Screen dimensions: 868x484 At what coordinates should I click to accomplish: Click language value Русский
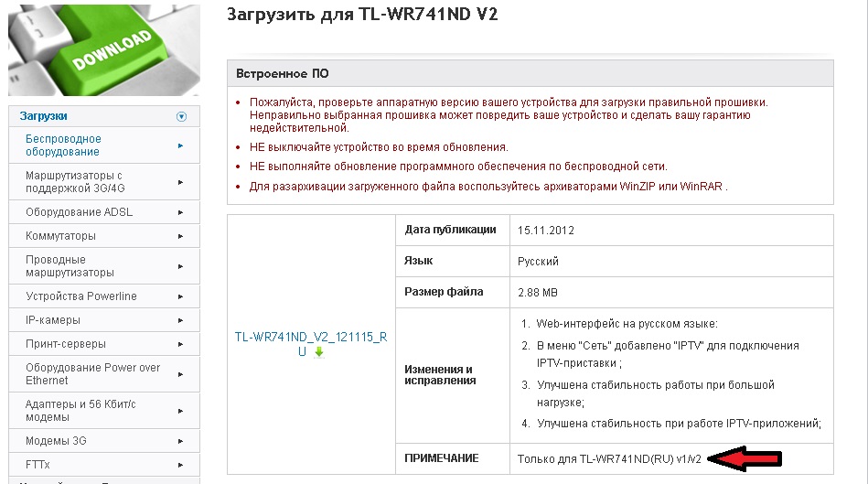538,262
